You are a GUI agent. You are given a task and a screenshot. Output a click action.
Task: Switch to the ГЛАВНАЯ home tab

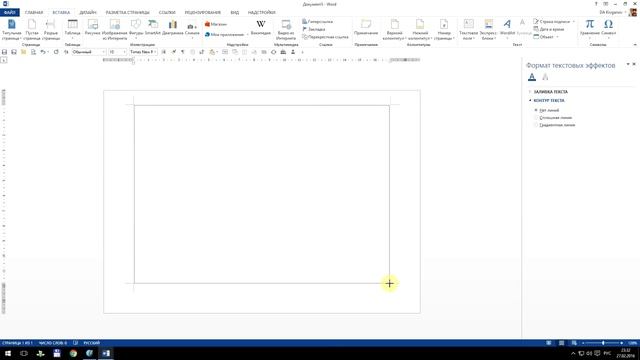(34, 13)
